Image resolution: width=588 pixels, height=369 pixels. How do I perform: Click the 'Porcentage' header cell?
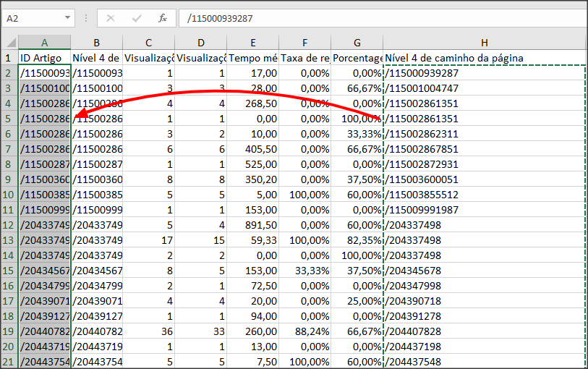tap(357, 58)
